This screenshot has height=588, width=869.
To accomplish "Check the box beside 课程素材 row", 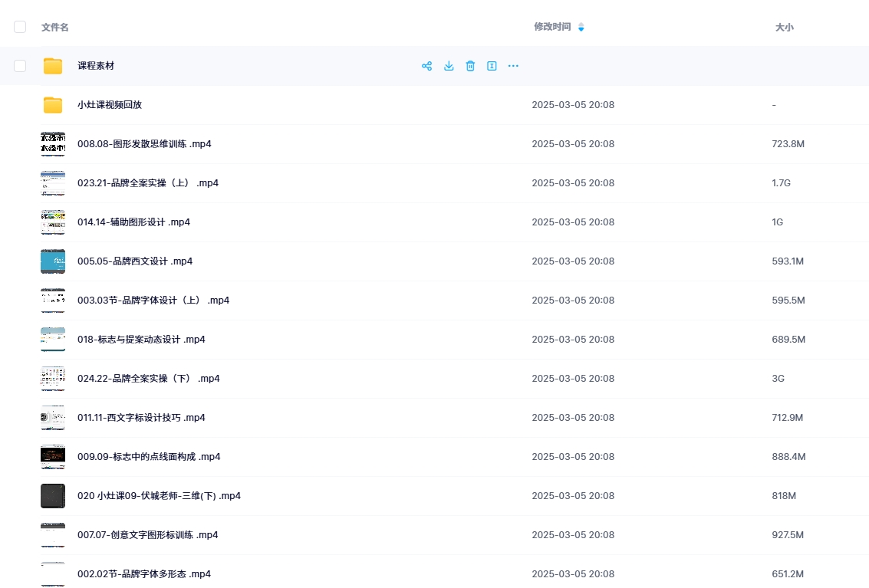I will 20,66.
